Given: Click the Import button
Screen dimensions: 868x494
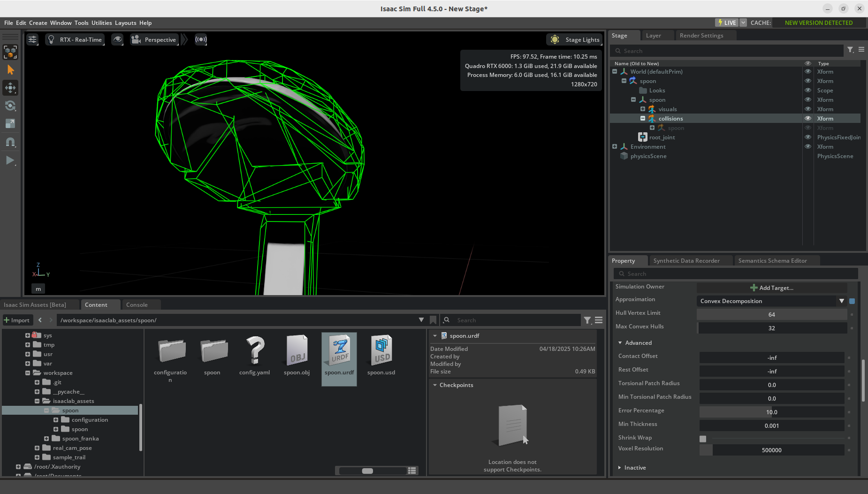Looking at the screenshot, I should [x=17, y=320].
